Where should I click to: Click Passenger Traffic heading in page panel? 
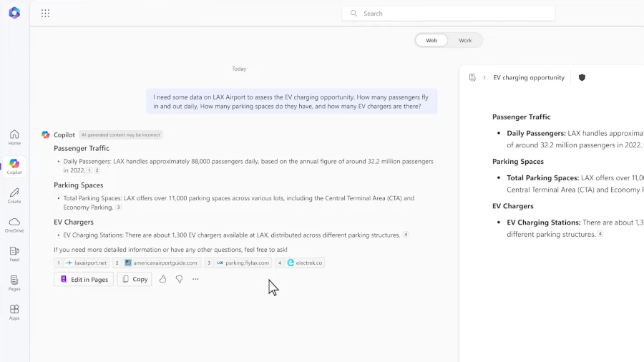point(521,117)
